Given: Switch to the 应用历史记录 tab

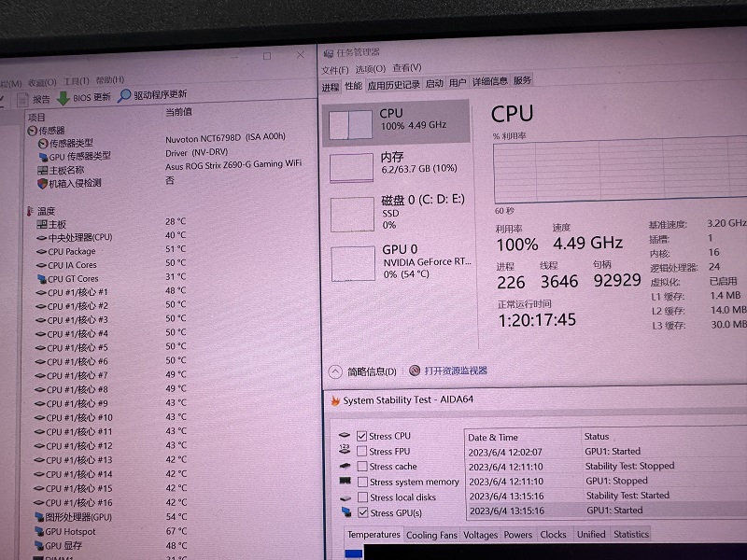Looking at the screenshot, I should click(x=393, y=85).
